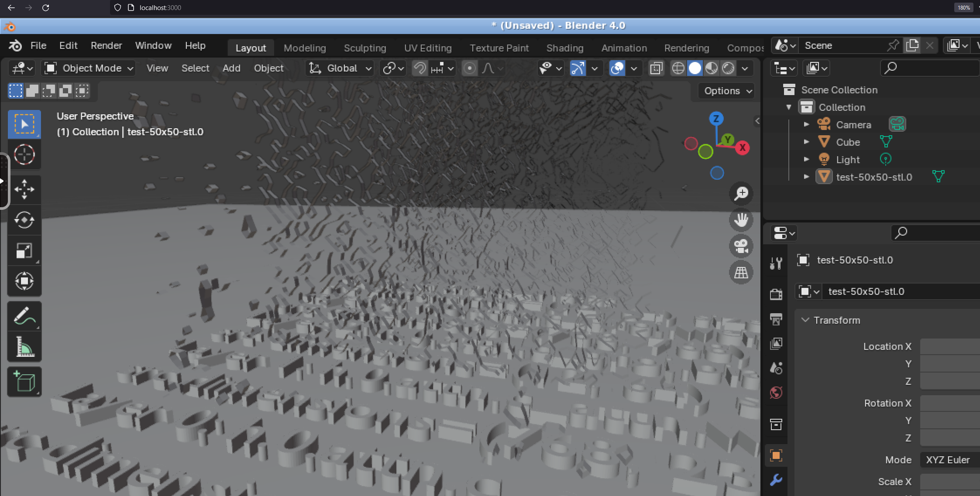The height and width of the screenshot is (496, 980).
Task: Click the Add Cube tool
Action: point(24,382)
